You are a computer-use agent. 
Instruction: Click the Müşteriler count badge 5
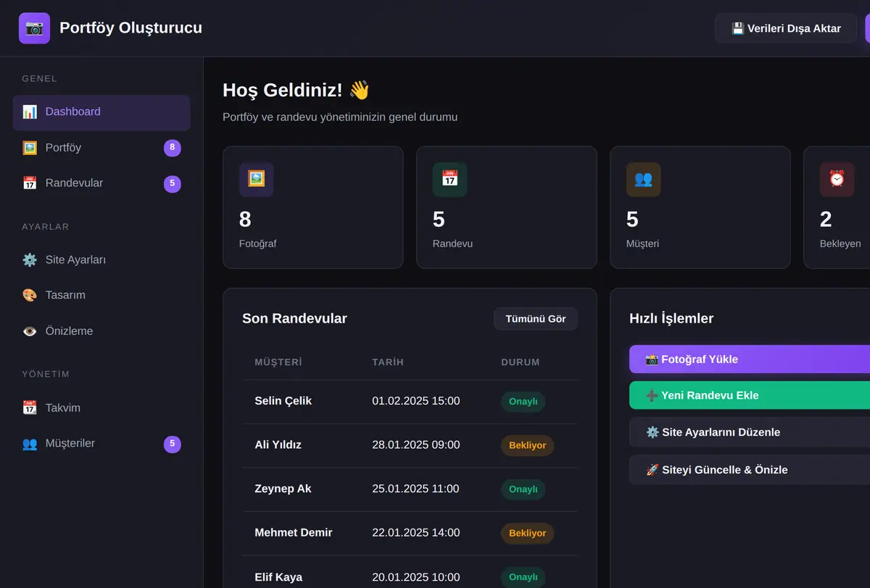pyautogui.click(x=173, y=444)
